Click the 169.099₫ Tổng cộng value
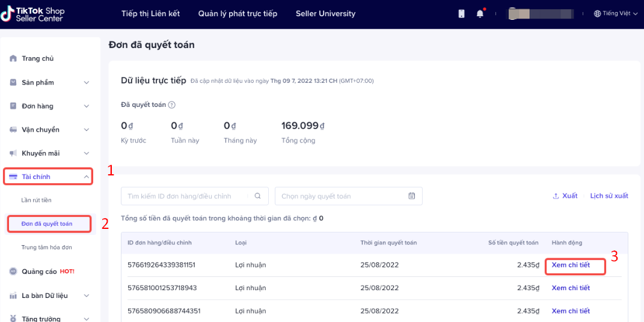 click(x=303, y=126)
